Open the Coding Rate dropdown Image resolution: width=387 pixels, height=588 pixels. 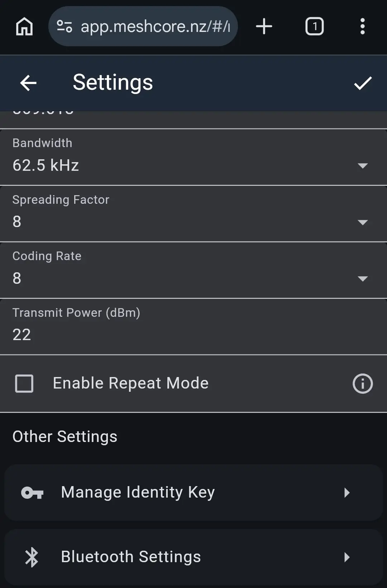363,279
